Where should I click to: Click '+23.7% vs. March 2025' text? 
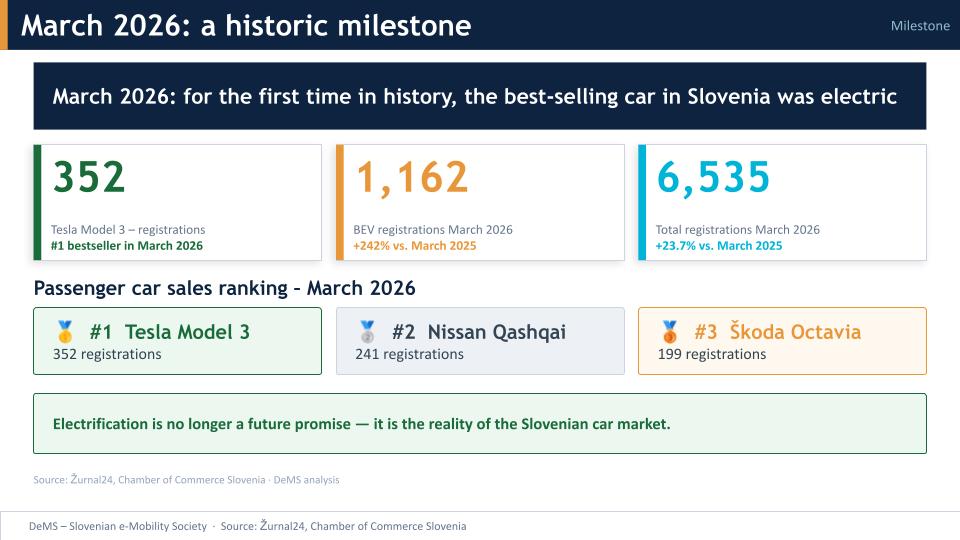pos(719,246)
